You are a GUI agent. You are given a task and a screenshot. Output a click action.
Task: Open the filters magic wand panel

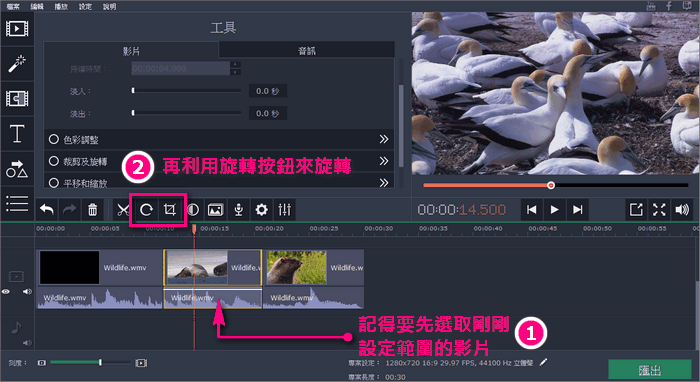(x=17, y=64)
